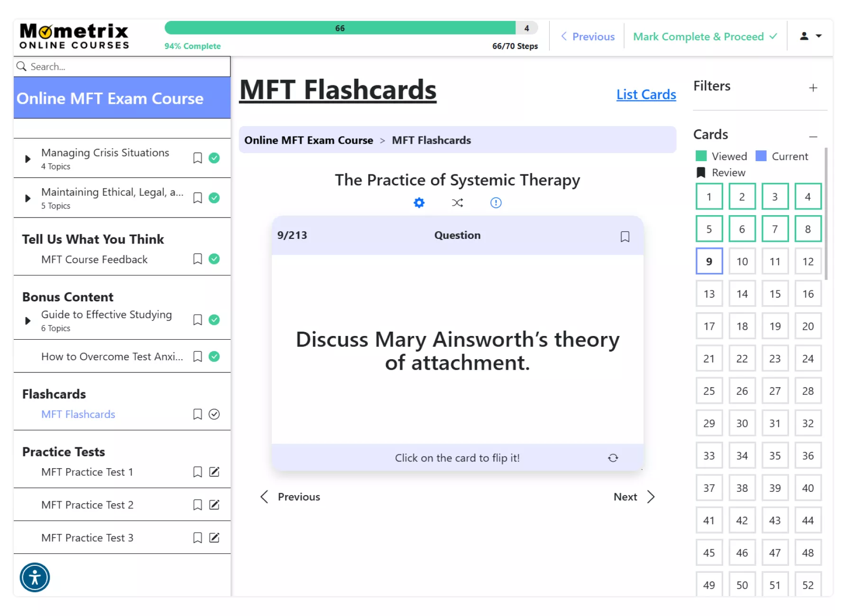Open flashcard settings gear icon

tap(419, 203)
